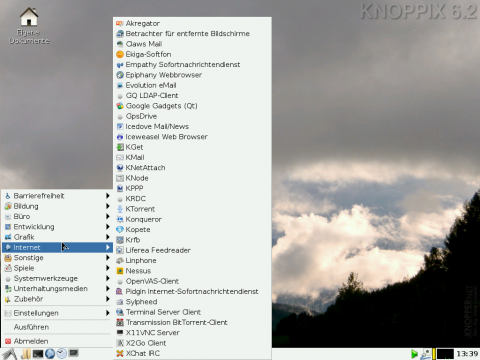Start Terminal Server Client
Viewport: 480px width, 360px height.
192,312
